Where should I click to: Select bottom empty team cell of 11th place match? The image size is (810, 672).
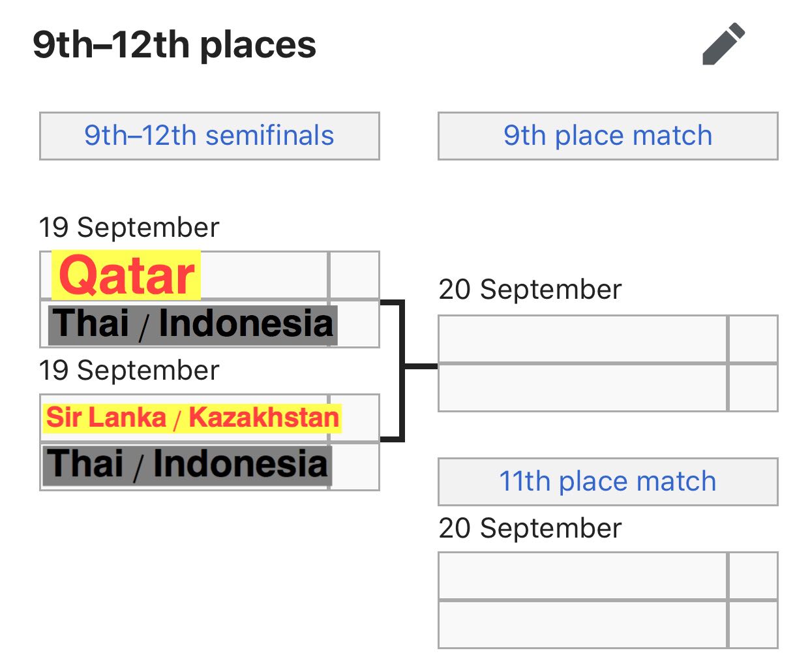click(582, 624)
